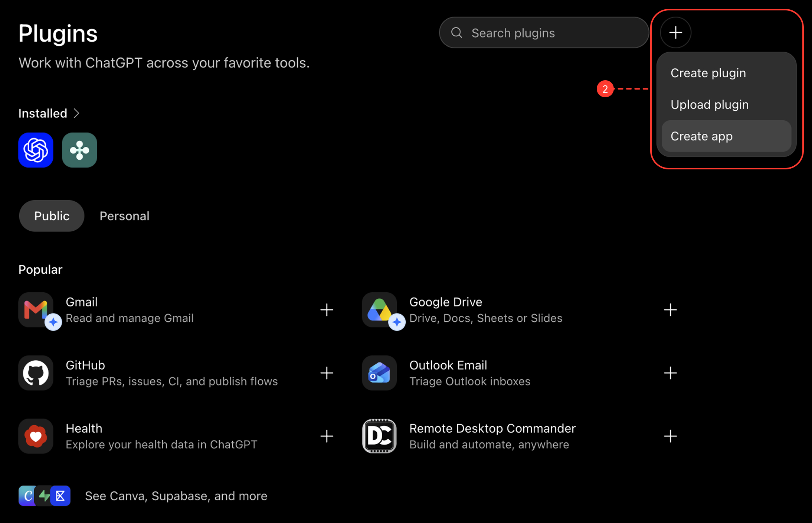Click 'Triage Outlook inboxes' description
This screenshot has width=812, height=523.
click(470, 381)
